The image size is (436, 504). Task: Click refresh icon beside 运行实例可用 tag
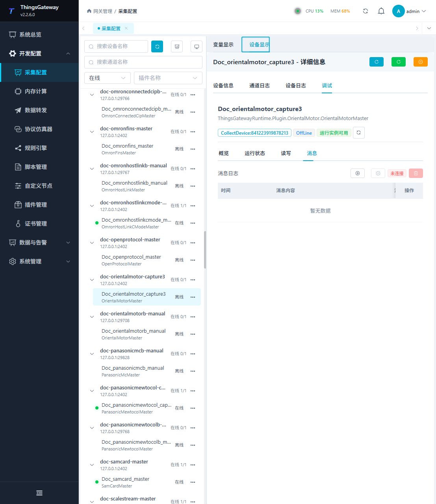pos(359,133)
